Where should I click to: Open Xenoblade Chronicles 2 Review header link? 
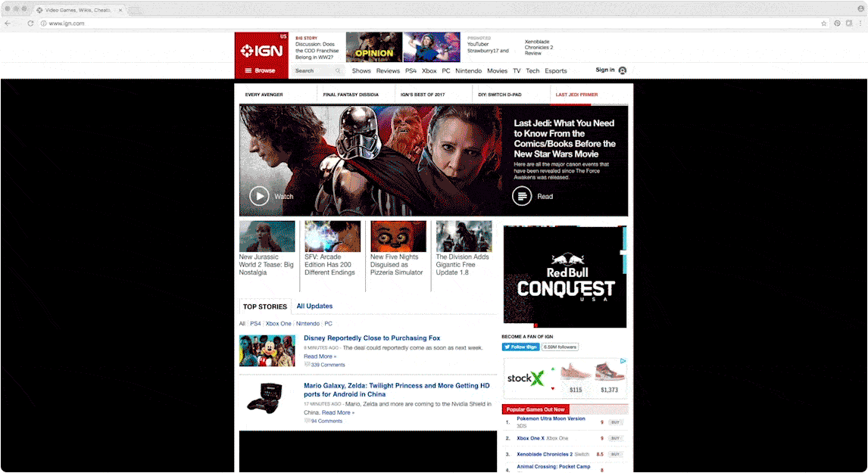pyautogui.click(x=539, y=48)
